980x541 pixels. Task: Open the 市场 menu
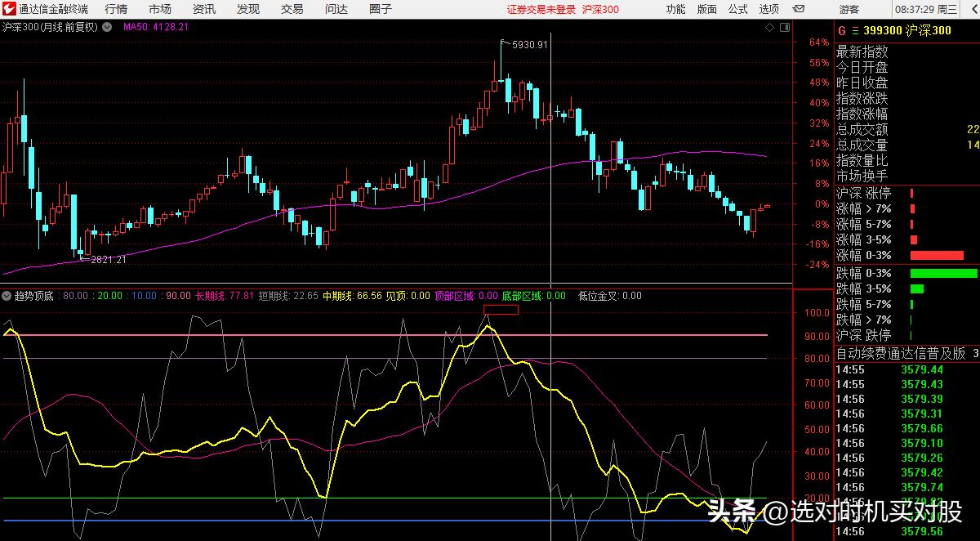(160, 9)
